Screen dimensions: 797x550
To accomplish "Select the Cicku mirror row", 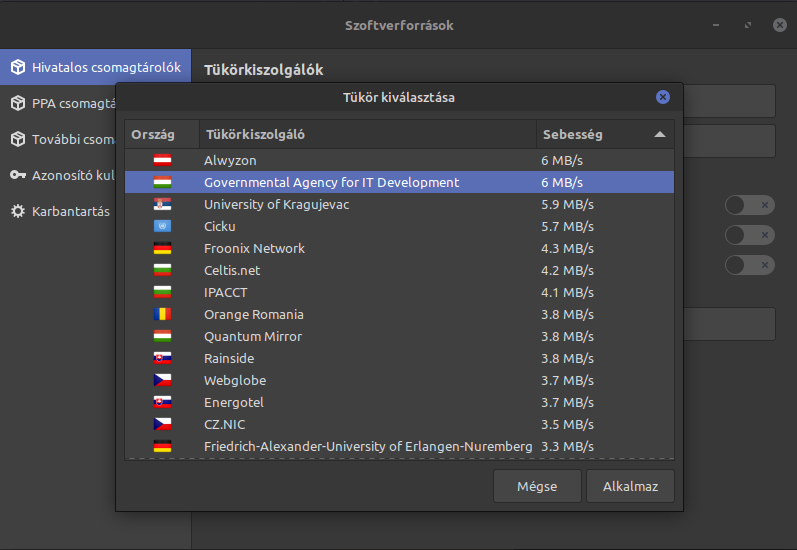I will coord(400,226).
